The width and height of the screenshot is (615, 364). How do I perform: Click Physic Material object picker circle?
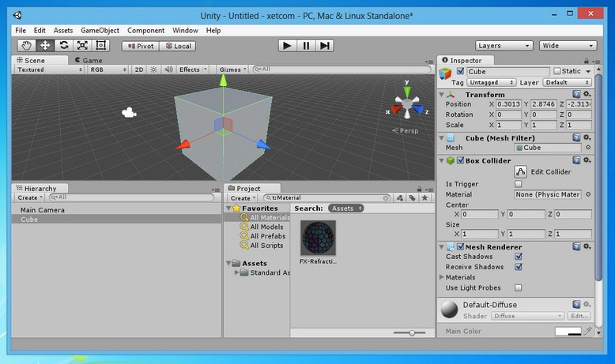click(588, 194)
